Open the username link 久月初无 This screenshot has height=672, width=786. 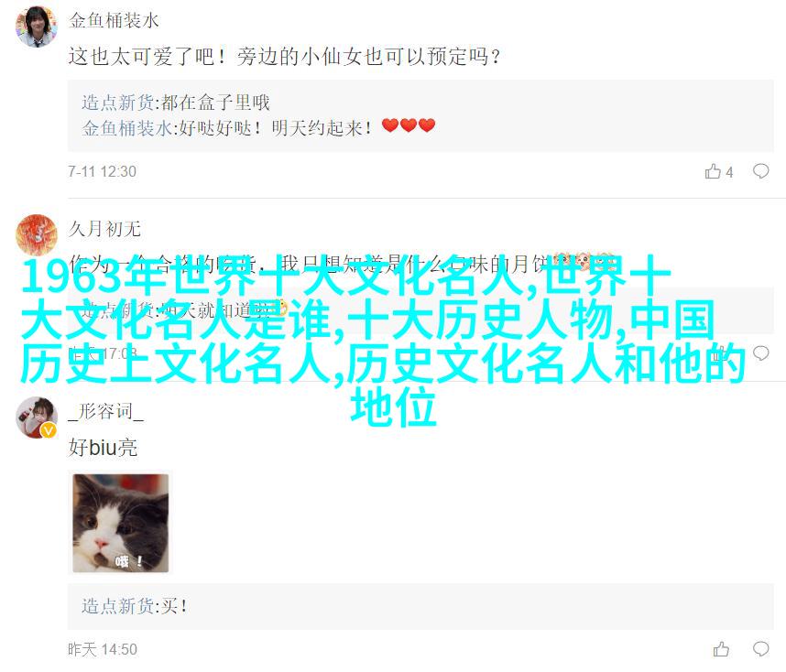pyautogui.click(x=104, y=229)
